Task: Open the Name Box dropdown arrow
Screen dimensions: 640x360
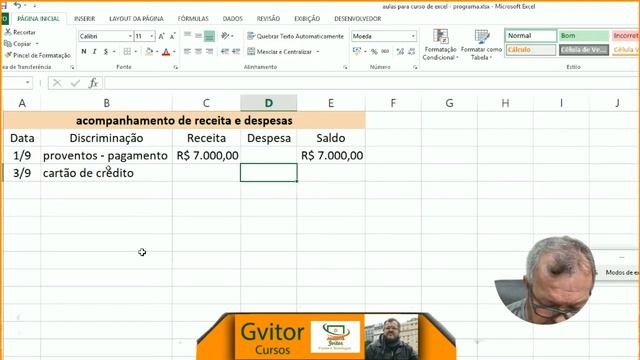Action: [27, 83]
